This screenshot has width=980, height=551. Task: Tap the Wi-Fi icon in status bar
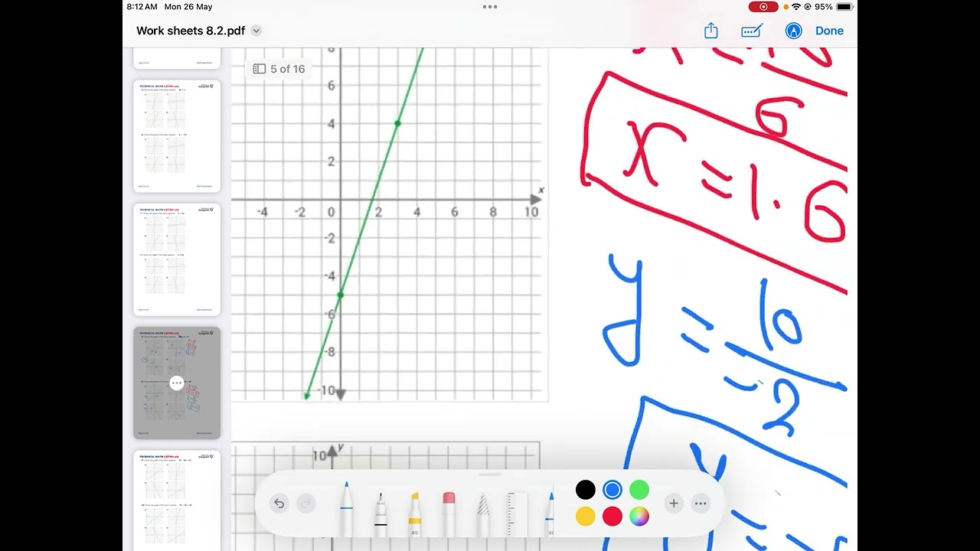(x=796, y=6)
